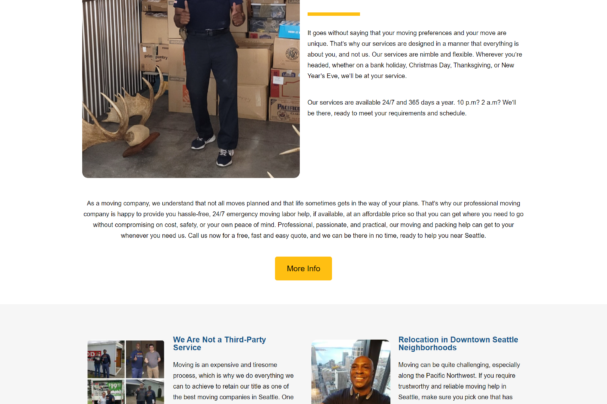
Task: Click the paragraph about services available 24/7
Action: 412,108
